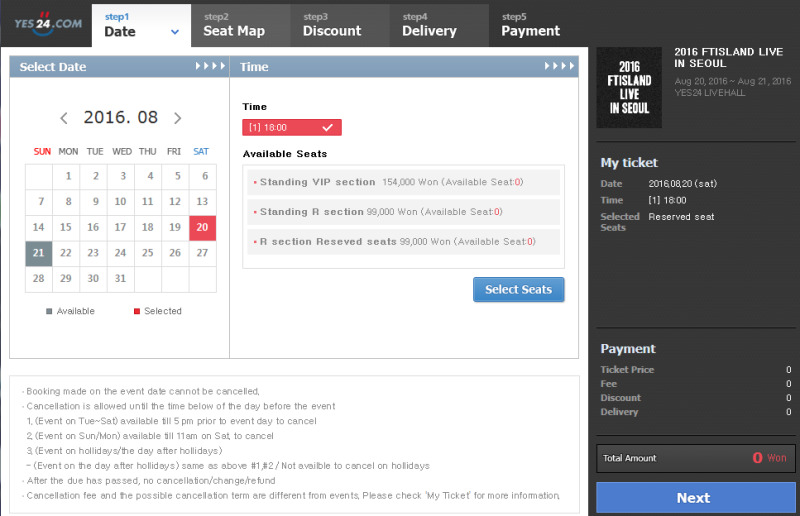
Task: Click the YES24.COM logo
Action: point(48,23)
